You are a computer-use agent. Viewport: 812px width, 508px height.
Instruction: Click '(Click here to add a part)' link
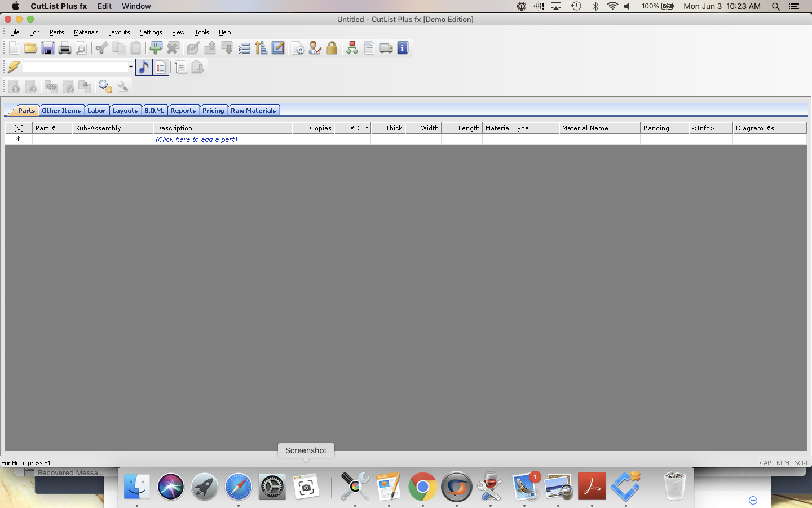(196, 139)
